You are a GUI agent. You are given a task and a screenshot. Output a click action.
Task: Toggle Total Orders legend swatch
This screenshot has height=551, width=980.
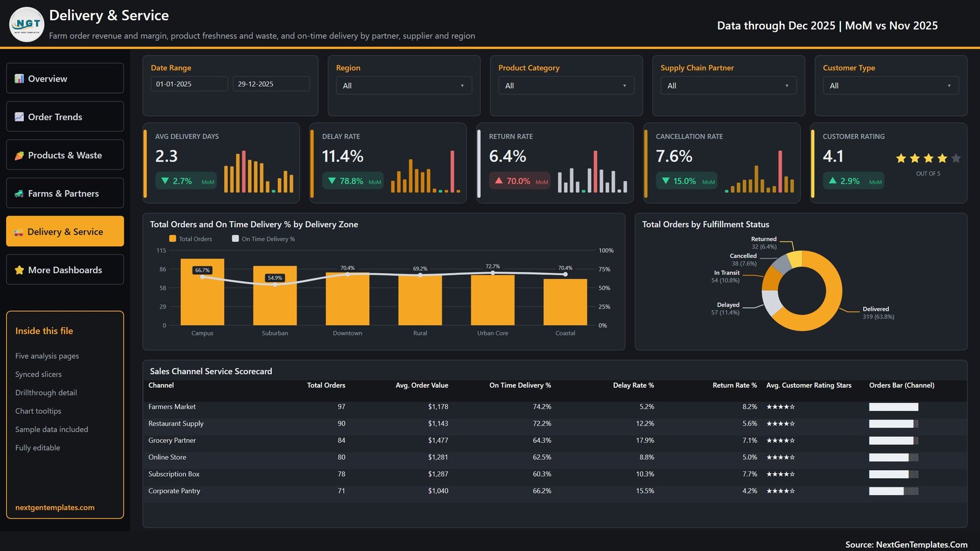pos(173,239)
